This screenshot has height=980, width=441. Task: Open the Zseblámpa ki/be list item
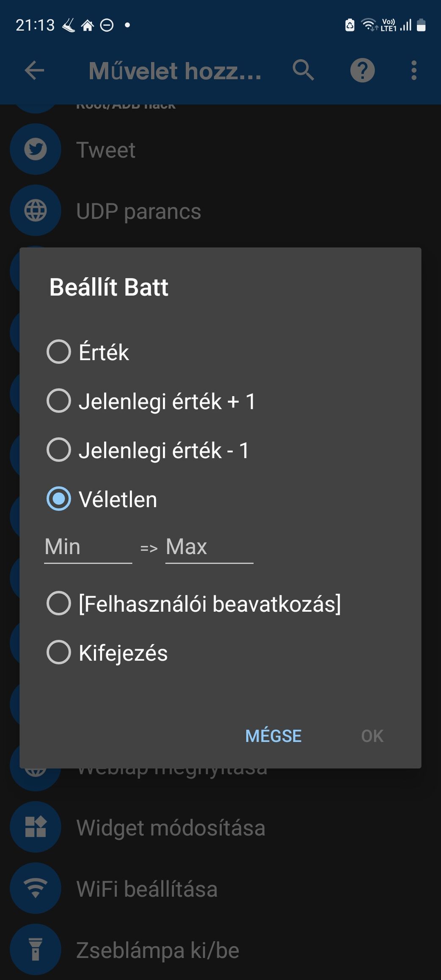click(220, 950)
